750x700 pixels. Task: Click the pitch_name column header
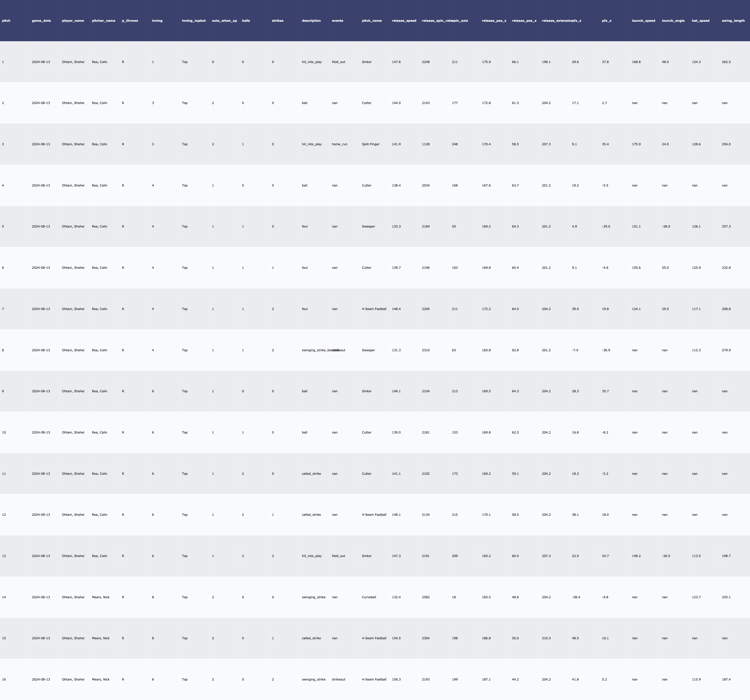(371, 21)
